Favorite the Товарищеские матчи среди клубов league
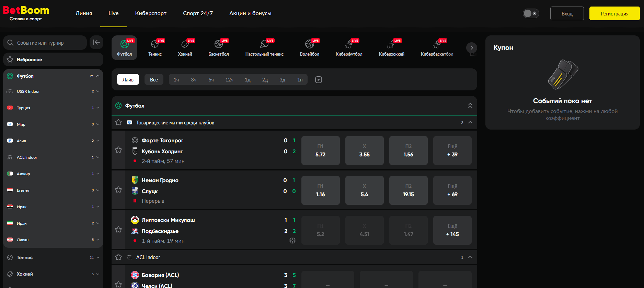Screen dimensions: 644x288 (x=118, y=122)
